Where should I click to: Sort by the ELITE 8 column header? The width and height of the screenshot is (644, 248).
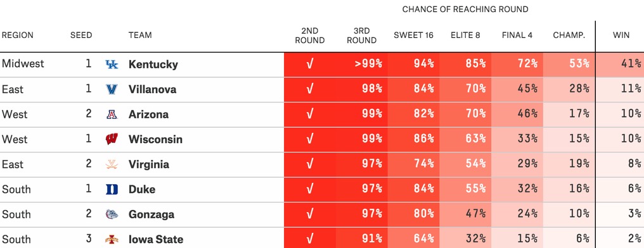[x=465, y=35]
